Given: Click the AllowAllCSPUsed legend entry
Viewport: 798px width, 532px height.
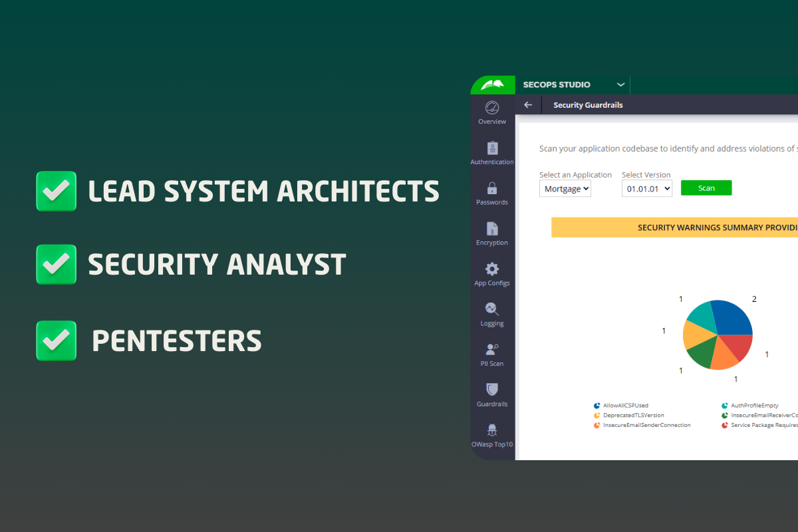Looking at the screenshot, I should click(x=621, y=405).
